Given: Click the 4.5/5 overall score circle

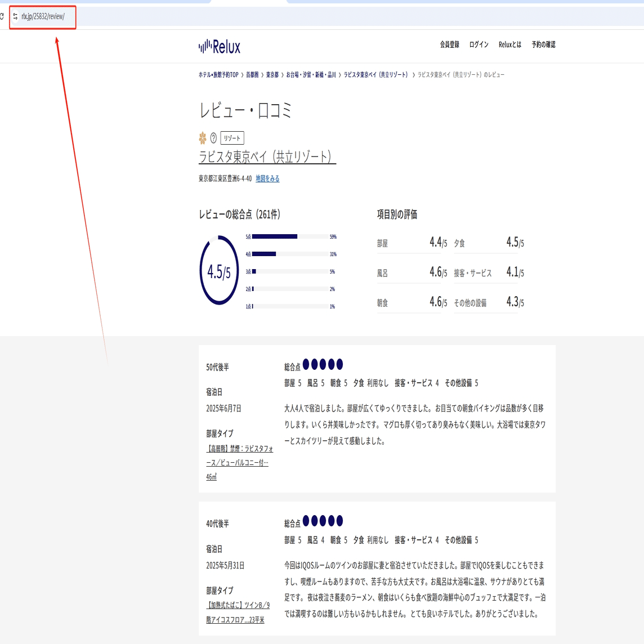Looking at the screenshot, I should click(219, 270).
